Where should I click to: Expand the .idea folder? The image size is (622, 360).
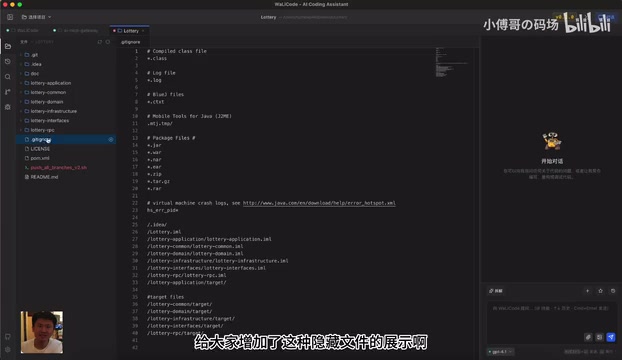coord(66,64)
